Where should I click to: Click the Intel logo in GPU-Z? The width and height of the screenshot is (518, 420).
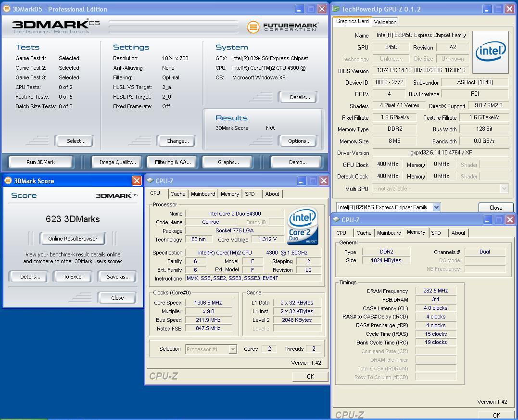point(491,52)
